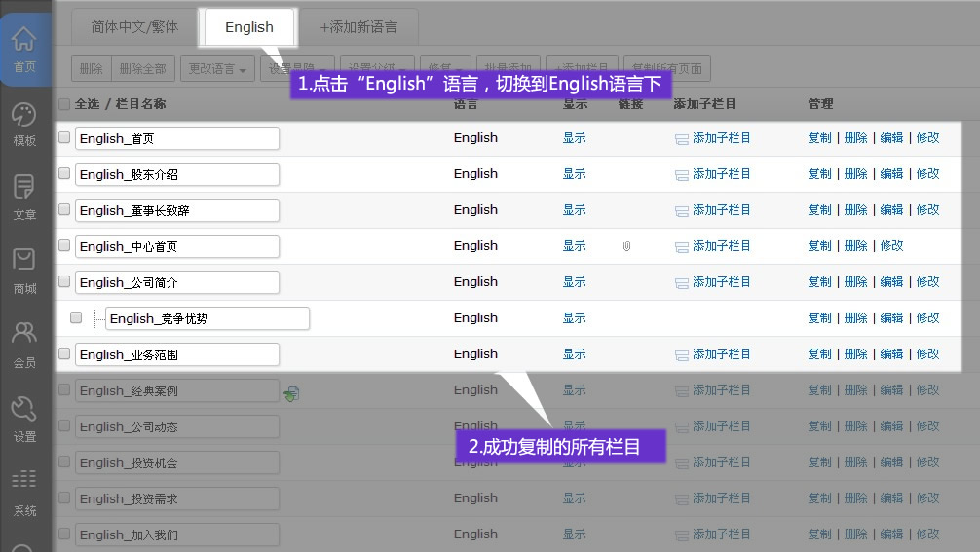Click the 删除全部 button
Image resolution: width=980 pixels, height=552 pixels.
coord(142,69)
